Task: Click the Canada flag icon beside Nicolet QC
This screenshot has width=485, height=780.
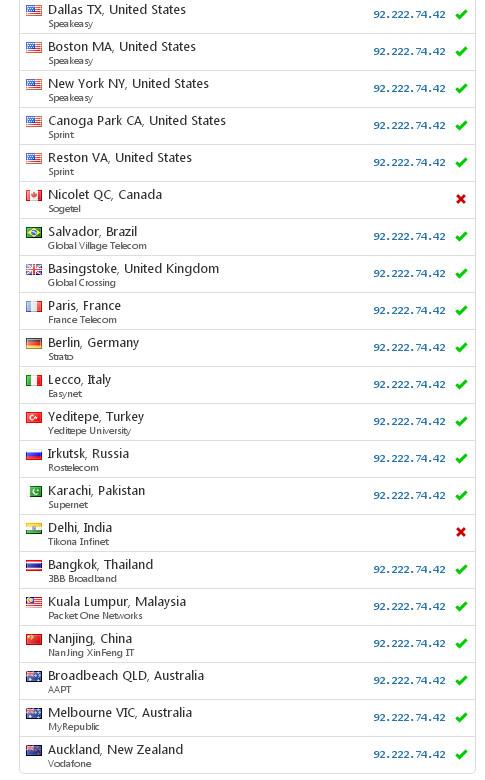Action: click(x=34, y=195)
